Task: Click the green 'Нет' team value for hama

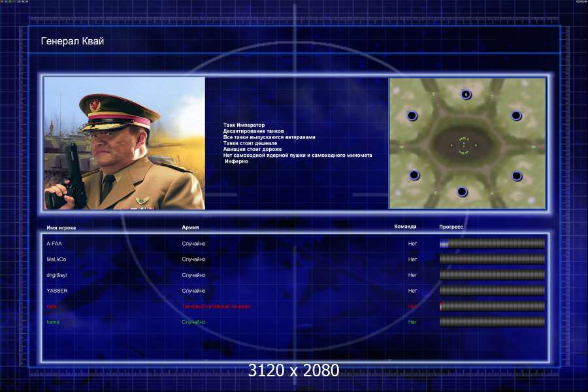Action: click(412, 322)
